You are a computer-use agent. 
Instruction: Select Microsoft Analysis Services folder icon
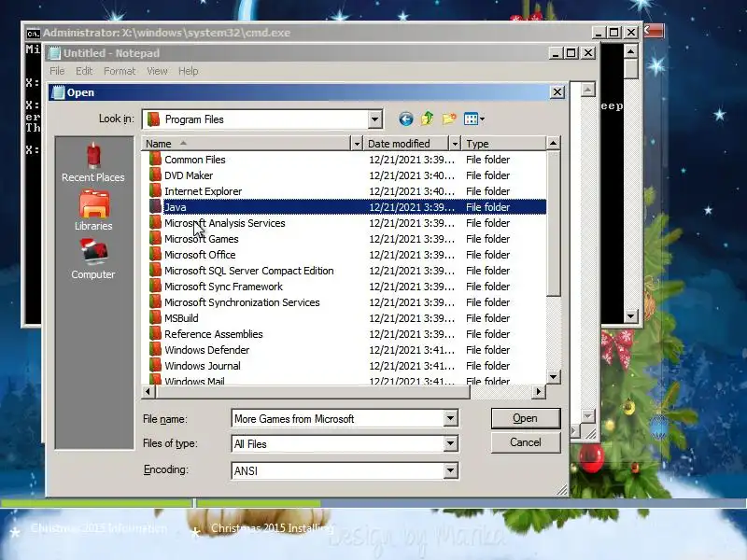(x=155, y=222)
